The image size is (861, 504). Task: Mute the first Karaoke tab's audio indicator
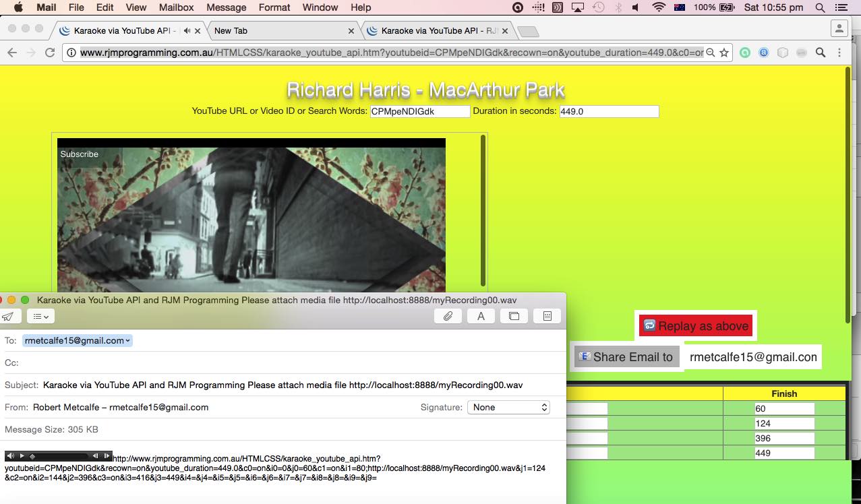click(x=187, y=31)
